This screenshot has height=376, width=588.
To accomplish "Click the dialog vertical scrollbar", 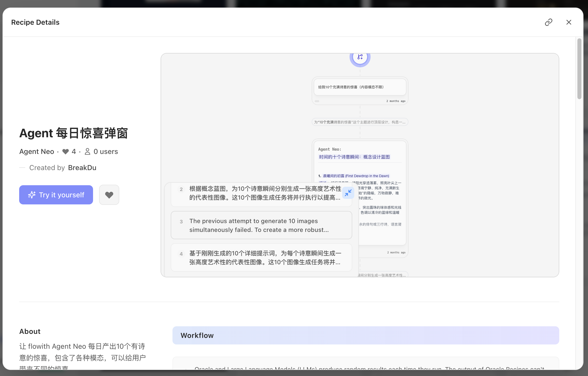I will pos(579,69).
